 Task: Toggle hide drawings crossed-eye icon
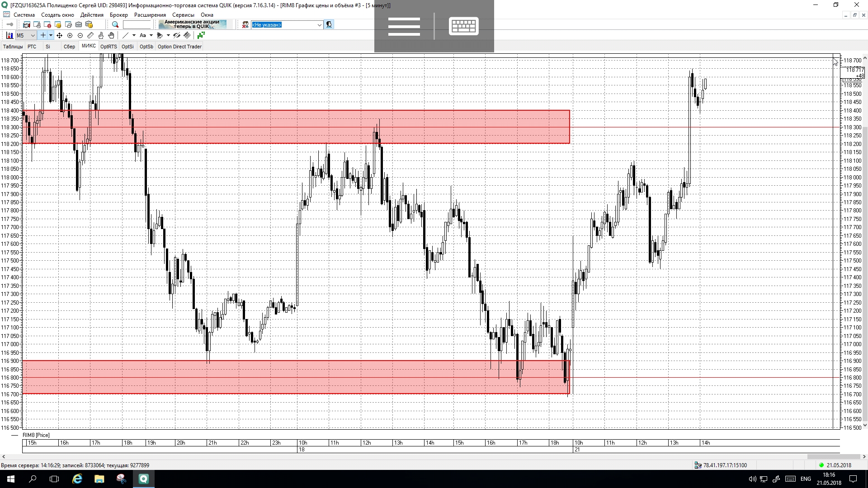click(177, 35)
